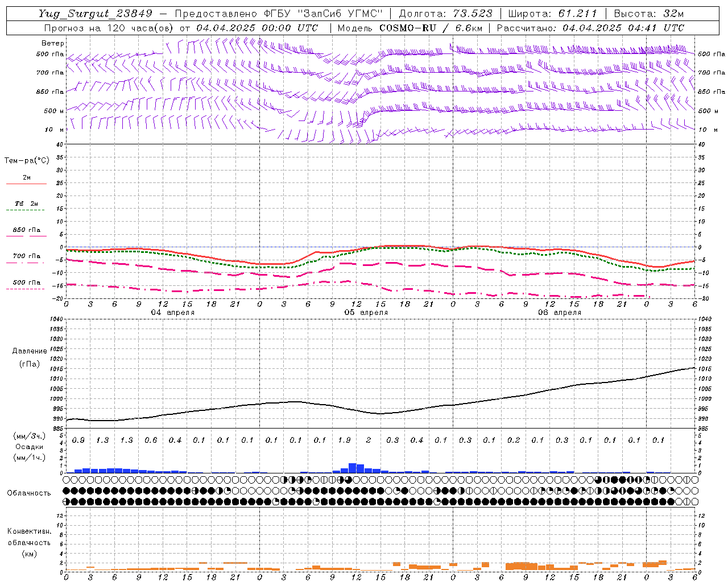Click the Осадки precipitation label
Image resolution: width=728 pixels, height=582 pixels.
pos(30,447)
